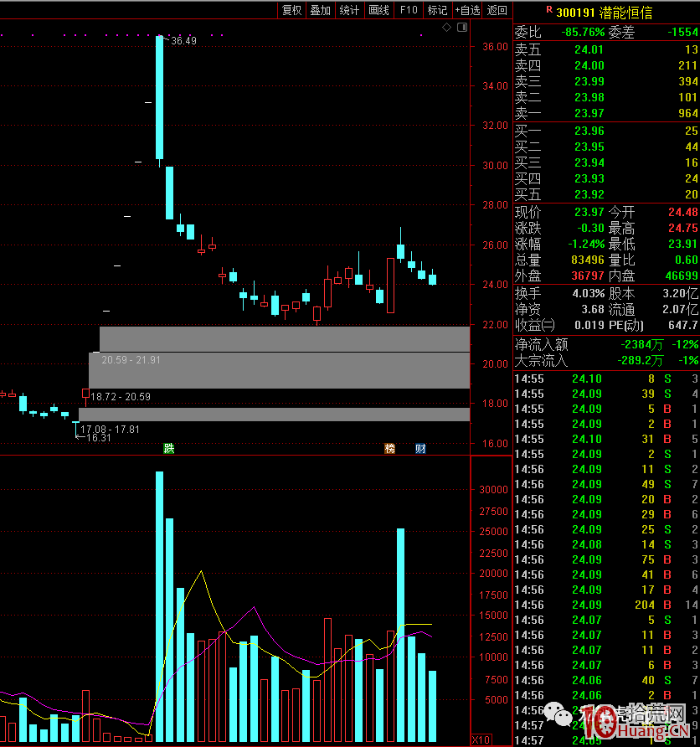
Task: Click the 36.00 price axis label
Action: click(495, 47)
